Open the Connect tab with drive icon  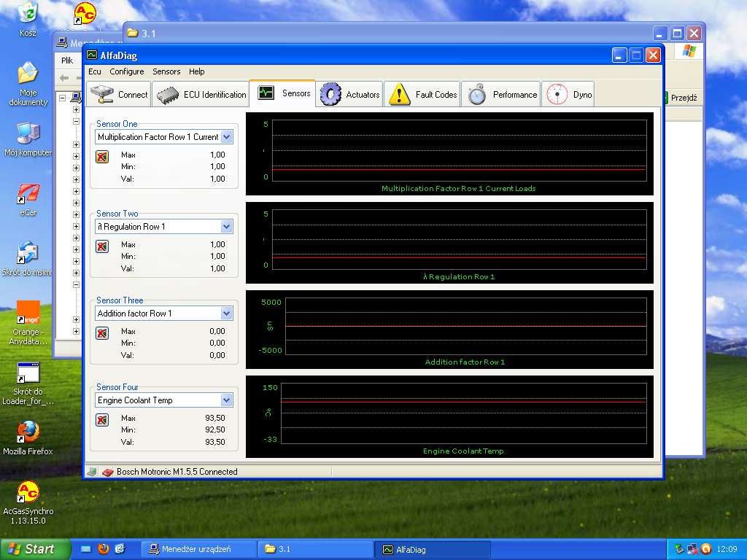118,95
